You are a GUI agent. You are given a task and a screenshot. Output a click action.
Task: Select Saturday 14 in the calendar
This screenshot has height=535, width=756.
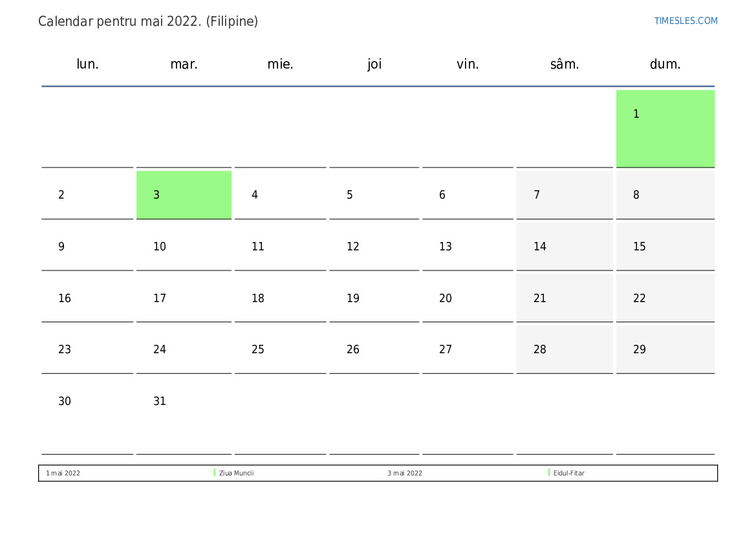click(540, 246)
